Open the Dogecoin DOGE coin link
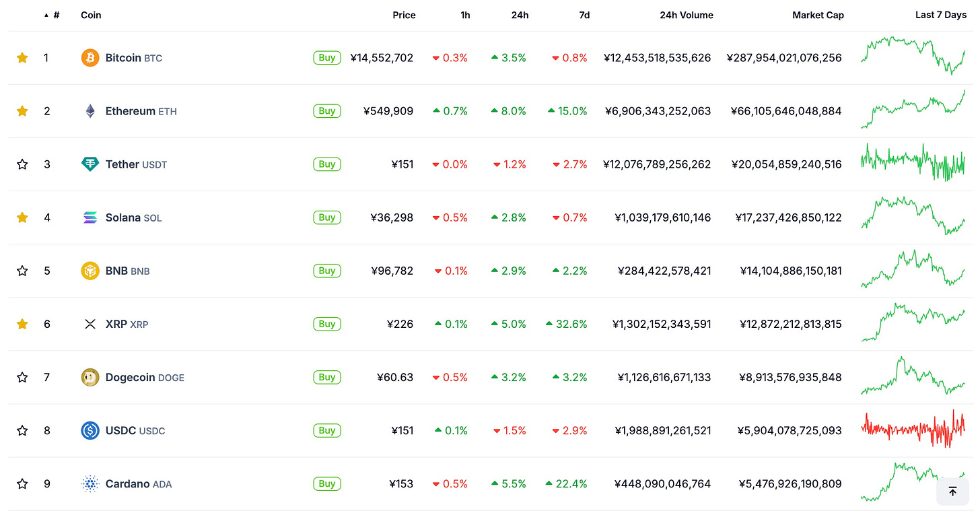 point(145,377)
